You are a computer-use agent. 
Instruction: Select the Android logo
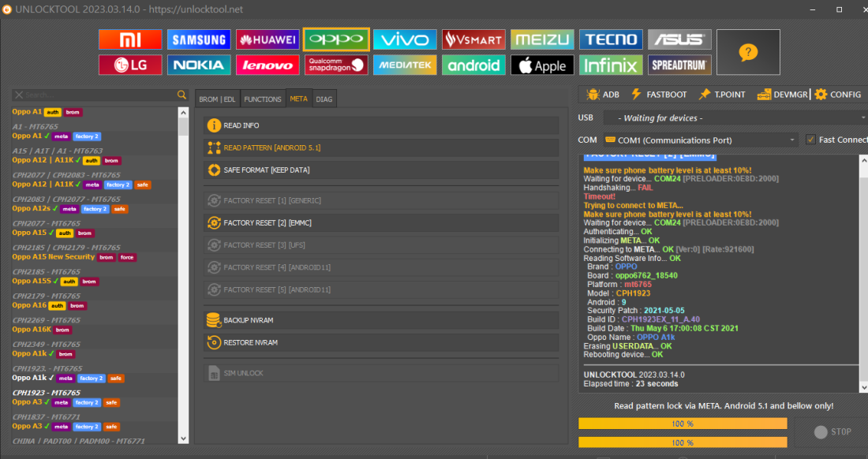473,65
